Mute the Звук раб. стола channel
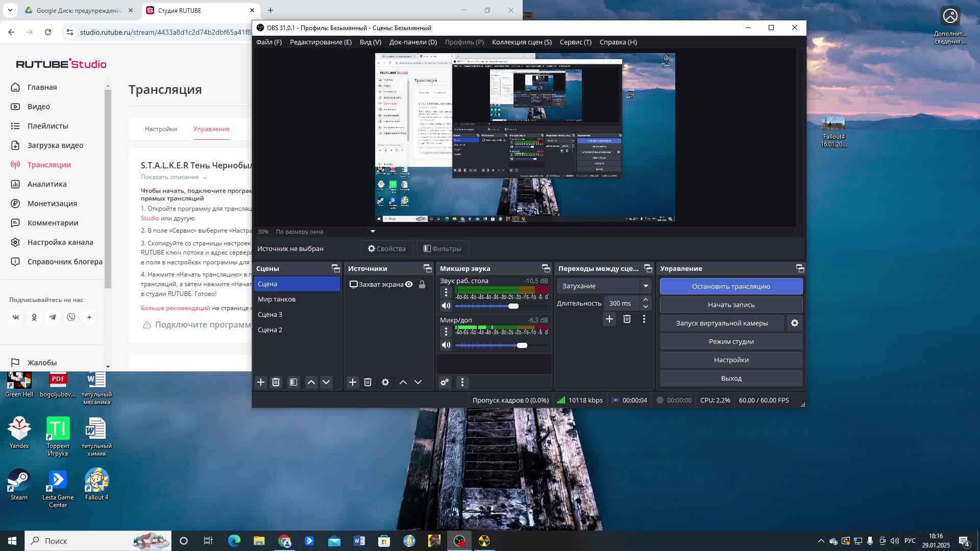980x551 pixels. point(446,306)
